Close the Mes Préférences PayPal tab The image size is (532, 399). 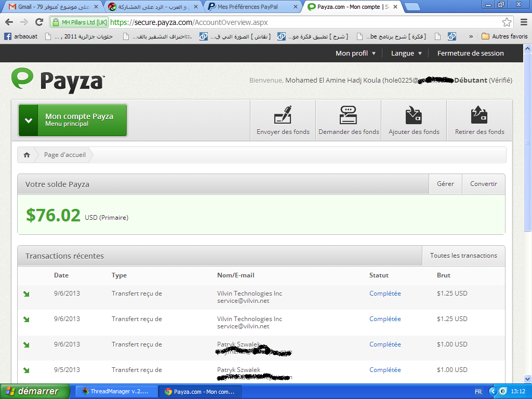pos(296,7)
